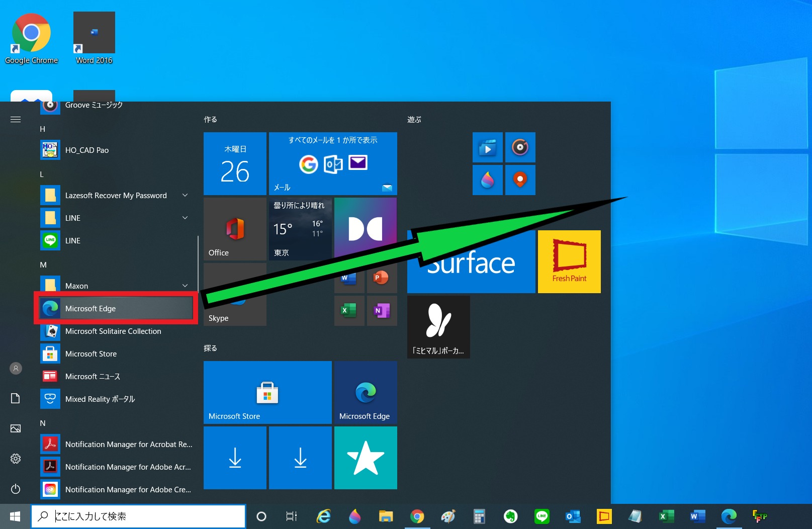Open the calendar tile 木曜日 26
Screen dimensions: 812x529
coord(235,163)
